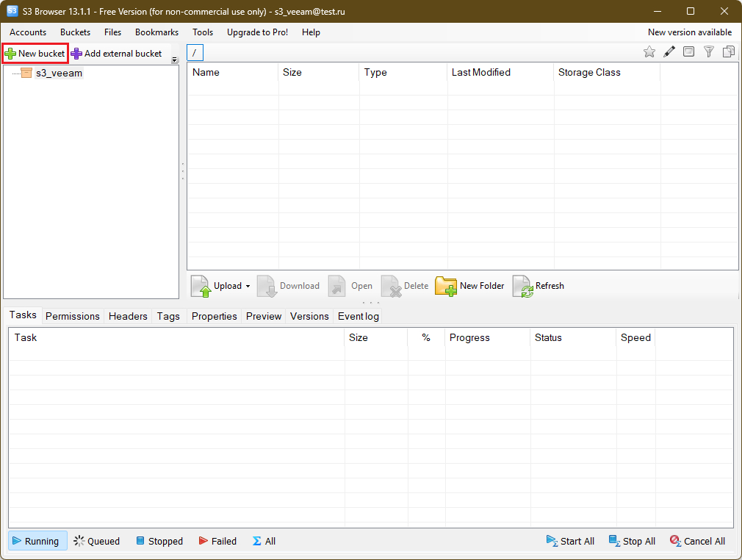Click the star bookmark icon
Image resolution: width=742 pixels, height=560 pixels.
pyautogui.click(x=649, y=51)
